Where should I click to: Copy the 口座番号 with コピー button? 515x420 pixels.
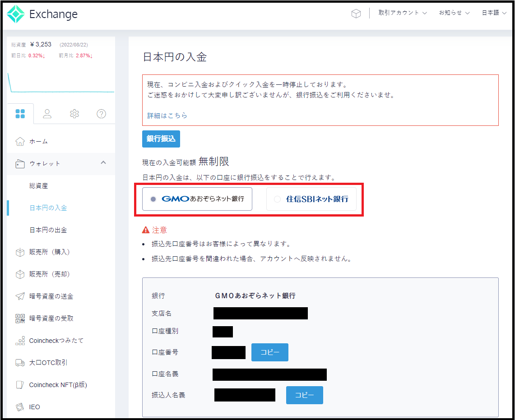click(269, 352)
